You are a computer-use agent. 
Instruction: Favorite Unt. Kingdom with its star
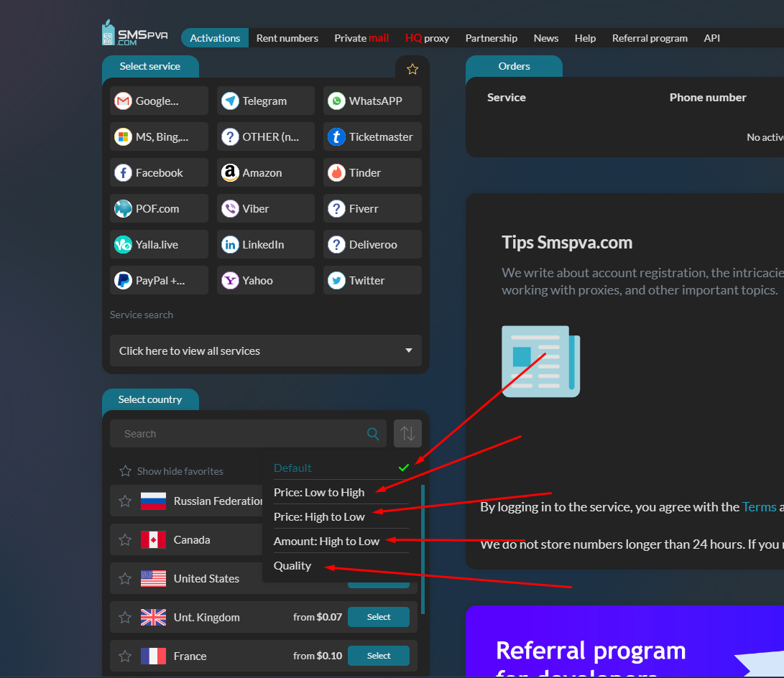[125, 618]
